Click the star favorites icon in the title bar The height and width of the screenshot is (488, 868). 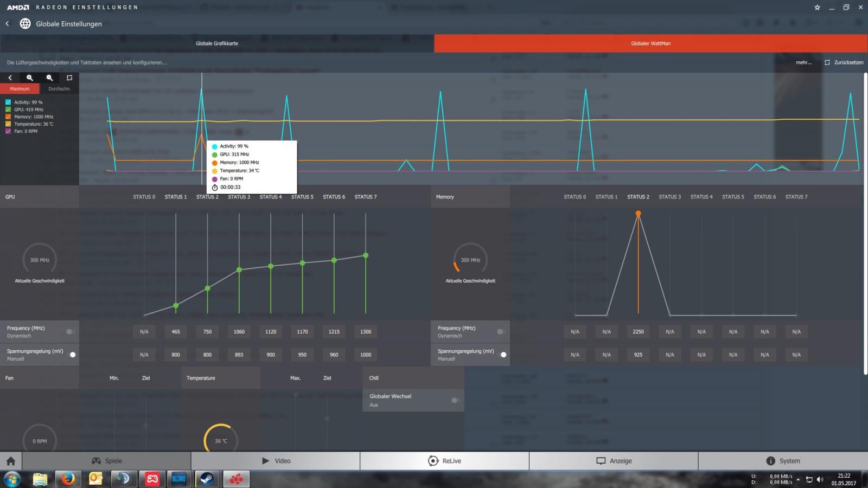pyautogui.click(x=817, y=7)
